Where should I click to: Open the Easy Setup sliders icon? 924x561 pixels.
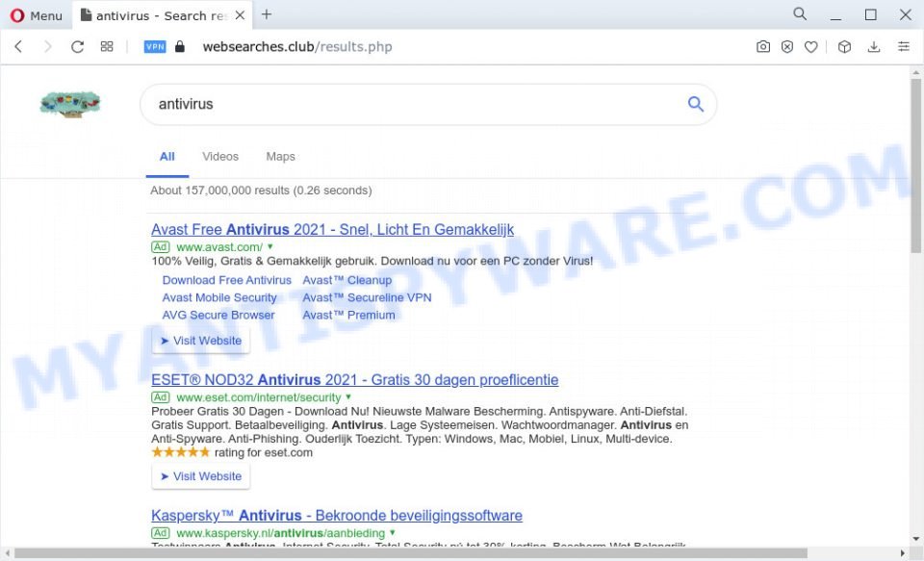point(904,46)
